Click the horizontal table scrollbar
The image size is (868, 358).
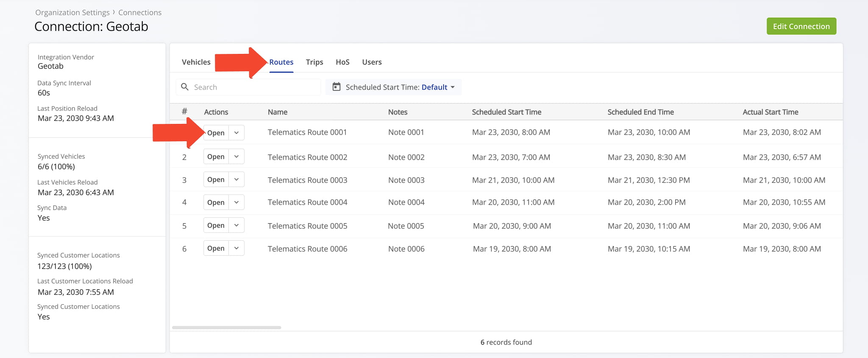pos(226,327)
